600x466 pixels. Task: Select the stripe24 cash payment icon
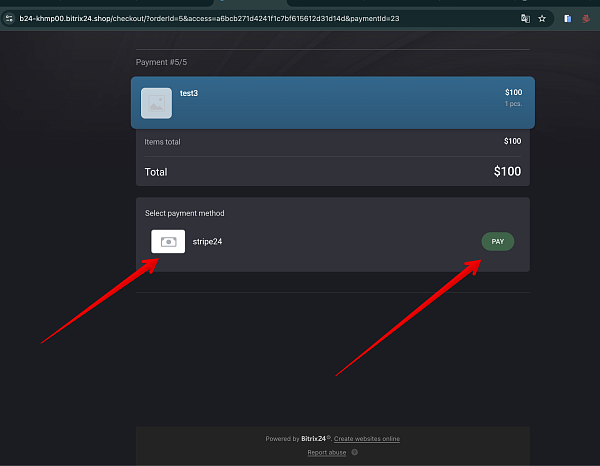pos(168,241)
